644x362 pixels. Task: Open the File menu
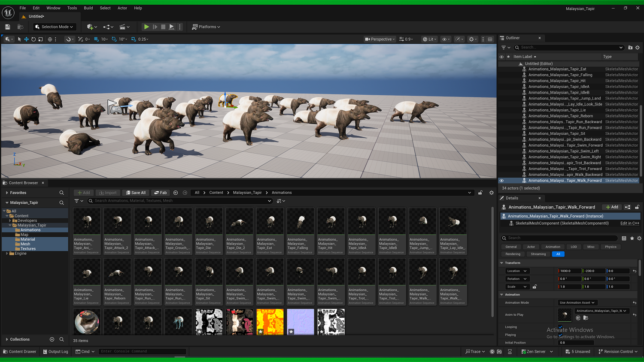point(23,8)
